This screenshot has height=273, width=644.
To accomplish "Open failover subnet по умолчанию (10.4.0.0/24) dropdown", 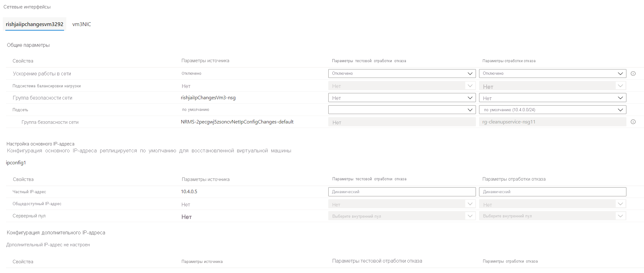I will (x=553, y=110).
